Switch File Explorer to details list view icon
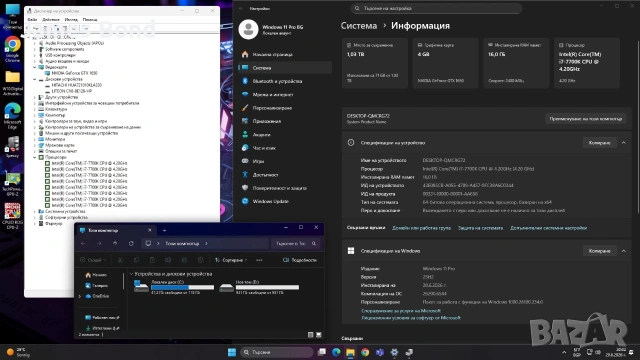The image size is (640, 360). coord(310,335)
